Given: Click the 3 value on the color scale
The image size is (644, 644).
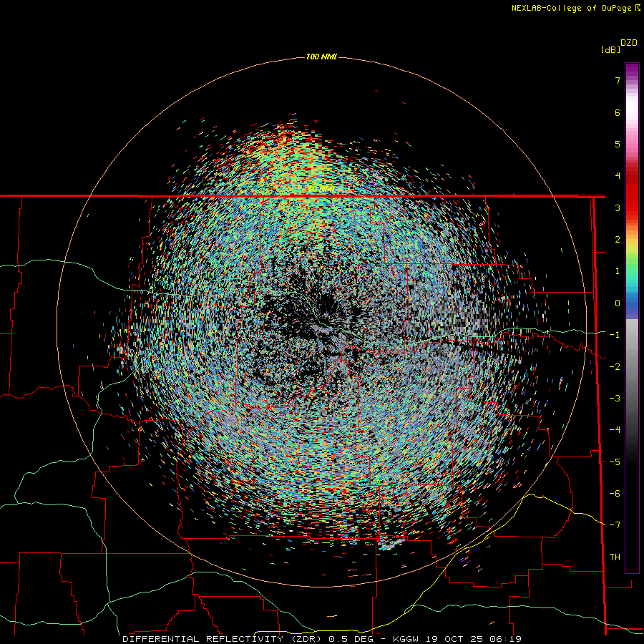Looking at the screenshot, I should (x=618, y=208).
